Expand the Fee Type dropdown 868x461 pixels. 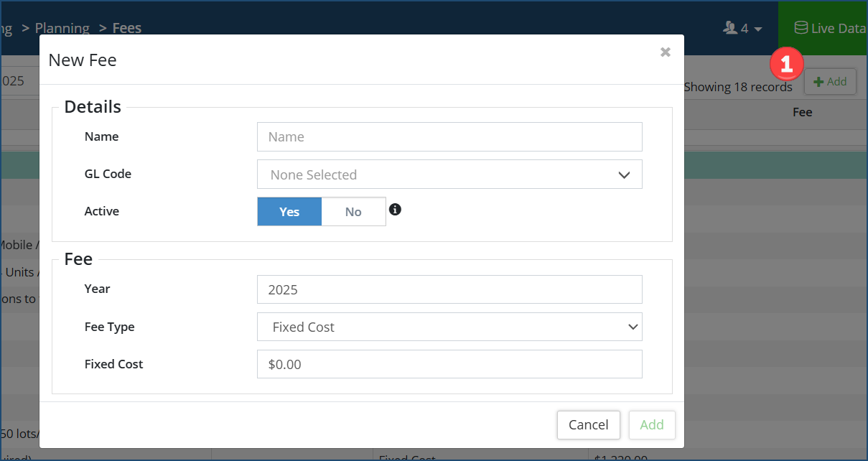click(x=449, y=327)
